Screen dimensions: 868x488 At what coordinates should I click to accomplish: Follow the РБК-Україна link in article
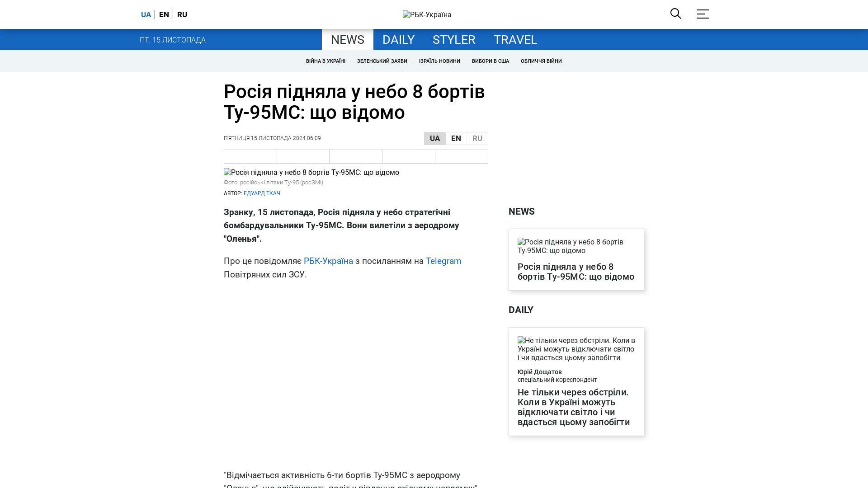[328, 261]
